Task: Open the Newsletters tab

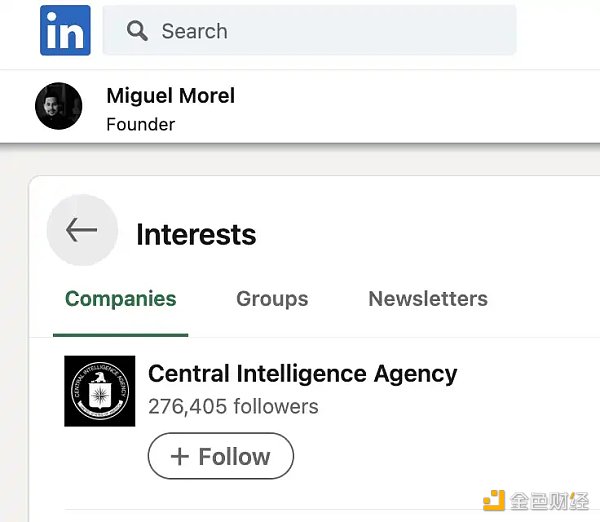Action: coord(428,298)
